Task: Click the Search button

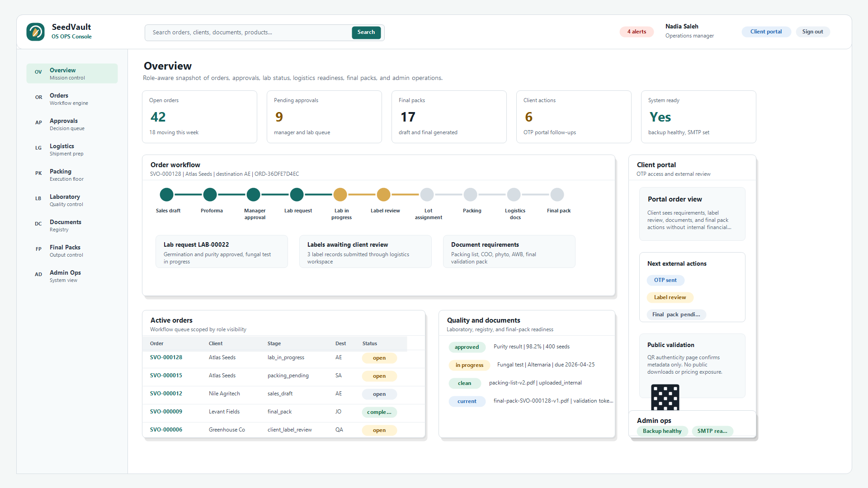Action: [x=366, y=33]
